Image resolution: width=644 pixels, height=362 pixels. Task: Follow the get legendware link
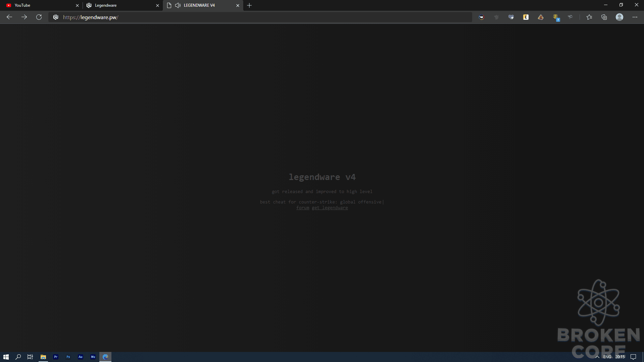tap(330, 208)
